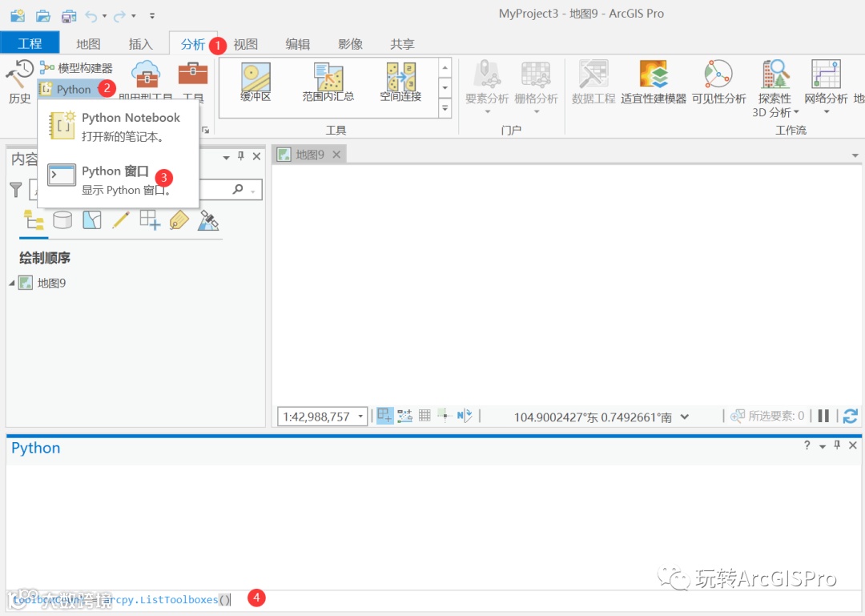The image size is (865, 616).
Task: Click the contents search magnifier icon
Action: point(238,189)
